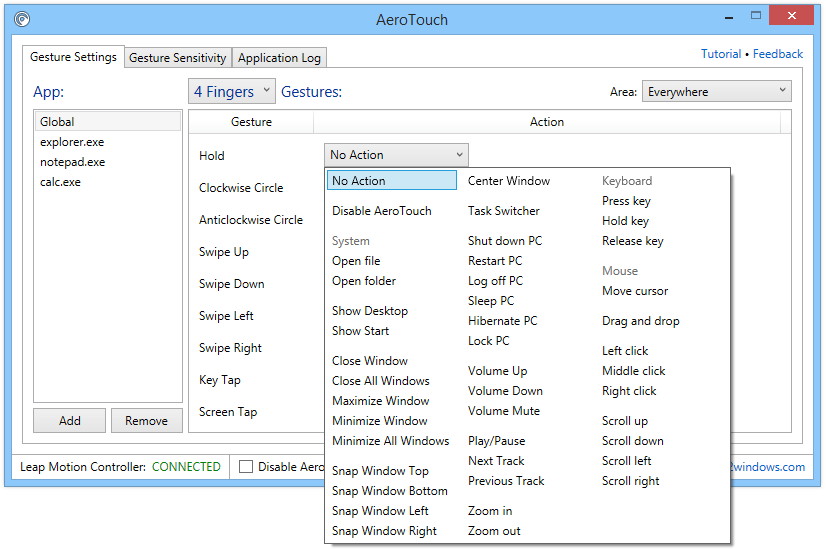The width and height of the screenshot is (826, 549).
Task: Select the Task Switcher action
Action: point(504,211)
